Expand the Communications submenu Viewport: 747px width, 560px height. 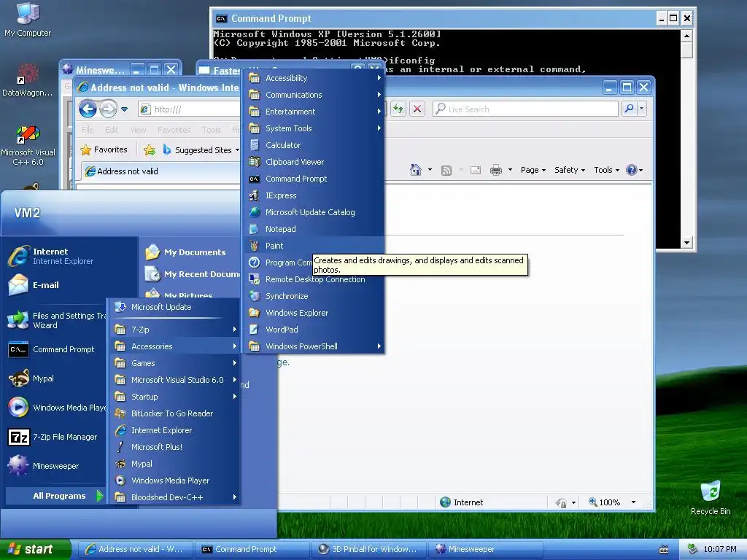coord(314,95)
